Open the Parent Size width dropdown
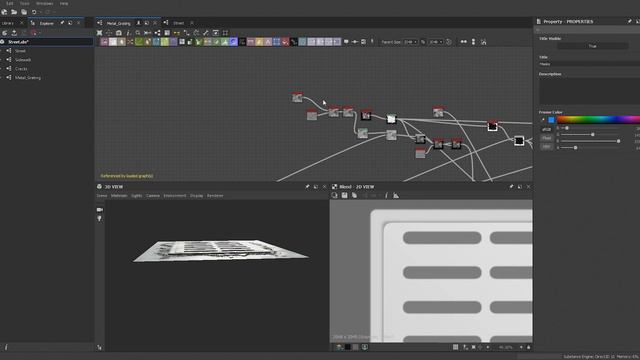 coord(410,42)
